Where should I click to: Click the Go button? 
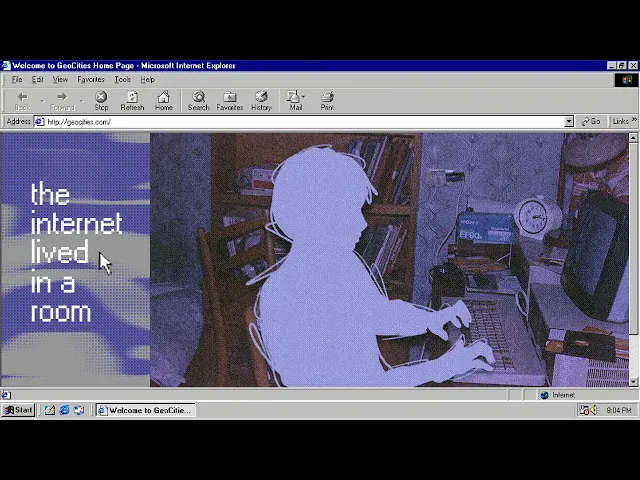(x=591, y=122)
